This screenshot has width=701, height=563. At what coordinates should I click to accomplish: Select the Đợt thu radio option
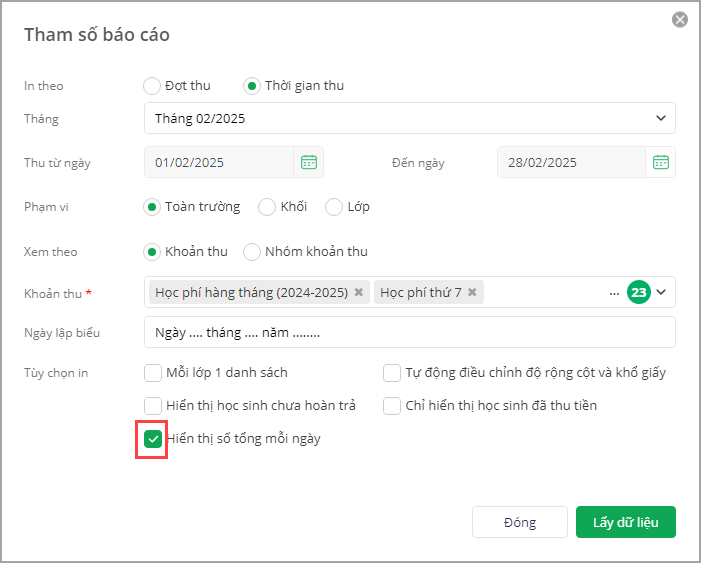point(152,86)
